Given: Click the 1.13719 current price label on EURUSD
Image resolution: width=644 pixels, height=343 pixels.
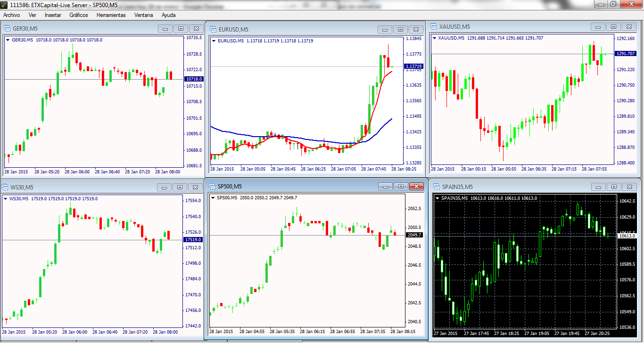Looking at the screenshot, I should coord(413,66).
